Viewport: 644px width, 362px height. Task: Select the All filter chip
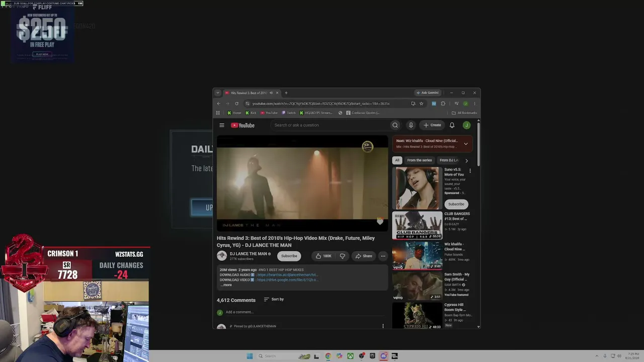397,160
